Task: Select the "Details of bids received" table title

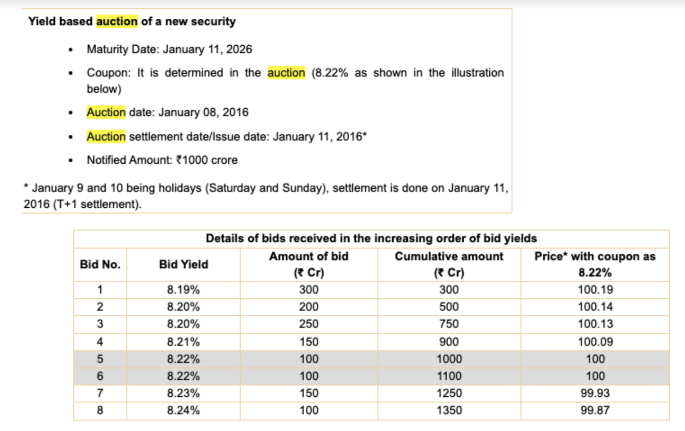Action: [x=371, y=238]
